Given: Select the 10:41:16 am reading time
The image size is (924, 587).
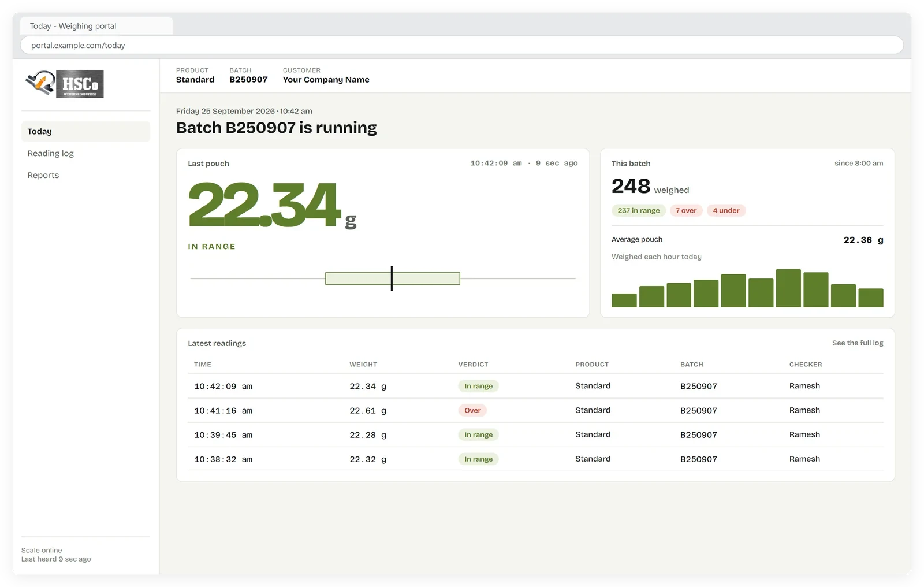Looking at the screenshot, I should click(223, 411).
